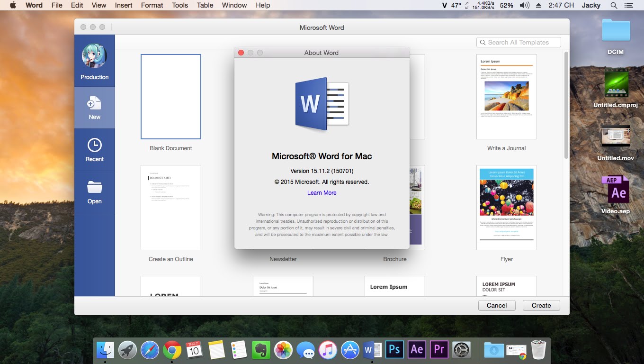Click the Create button

[x=541, y=305]
